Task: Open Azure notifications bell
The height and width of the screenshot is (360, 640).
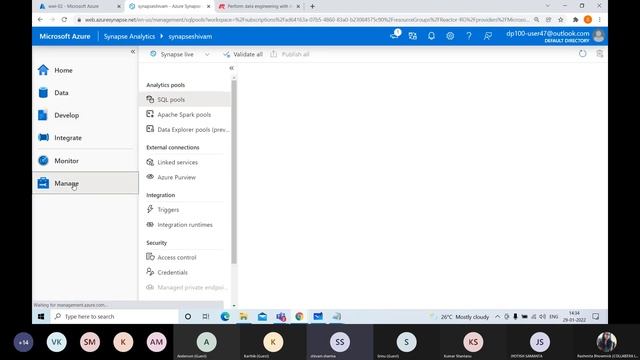Action: pyautogui.click(x=431, y=36)
